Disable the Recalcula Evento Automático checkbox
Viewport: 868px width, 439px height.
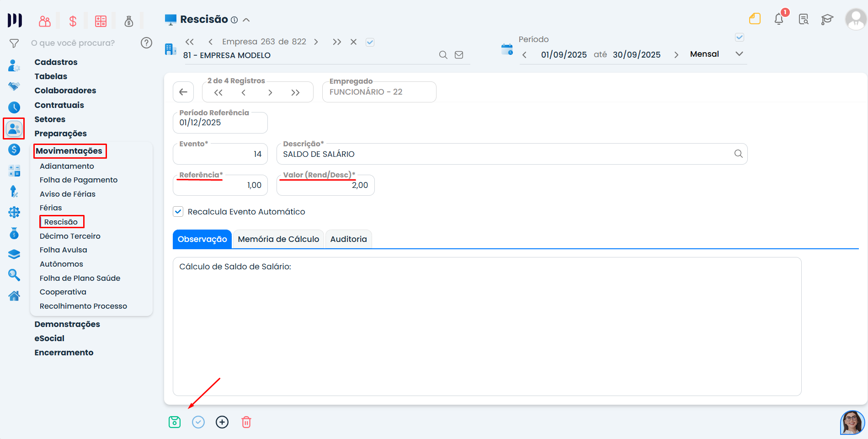point(178,211)
